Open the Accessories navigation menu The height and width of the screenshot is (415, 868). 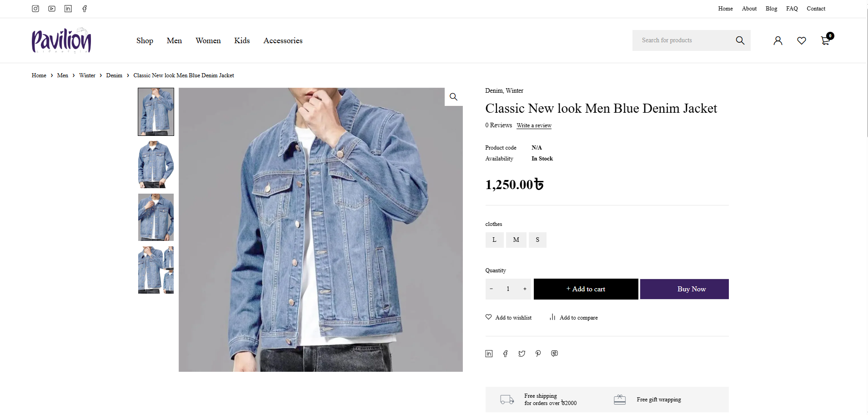pos(283,40)
